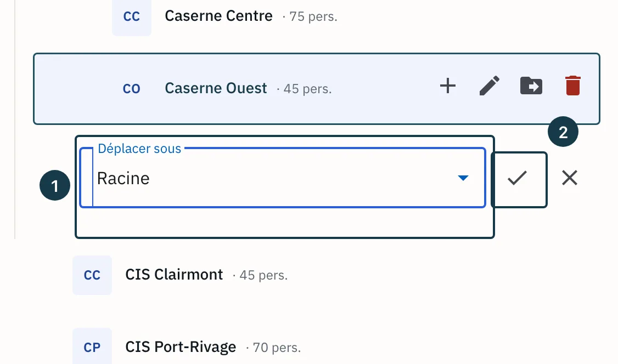This screenshot has width=618, height=364.
Task: Click the step 2 numbered marker
Action: [563, 132]
